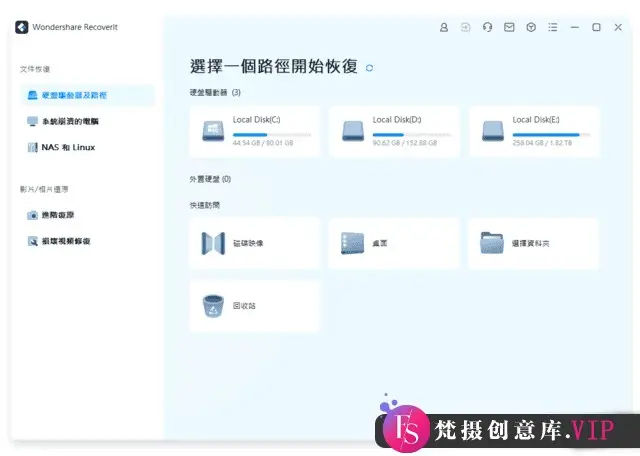Click the 44.54 GB / 80.01 GB size text
Image resolution: width=640 pixels, height=456 pixels.
(263, 143)
